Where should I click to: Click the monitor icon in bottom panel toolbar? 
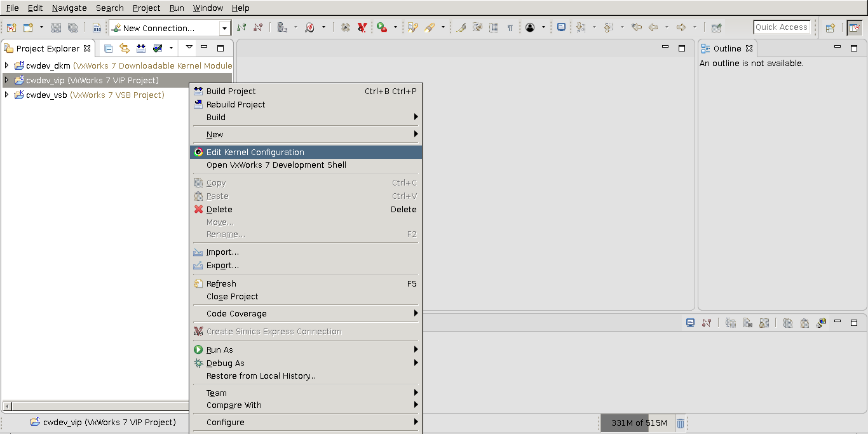click(690, 323)
